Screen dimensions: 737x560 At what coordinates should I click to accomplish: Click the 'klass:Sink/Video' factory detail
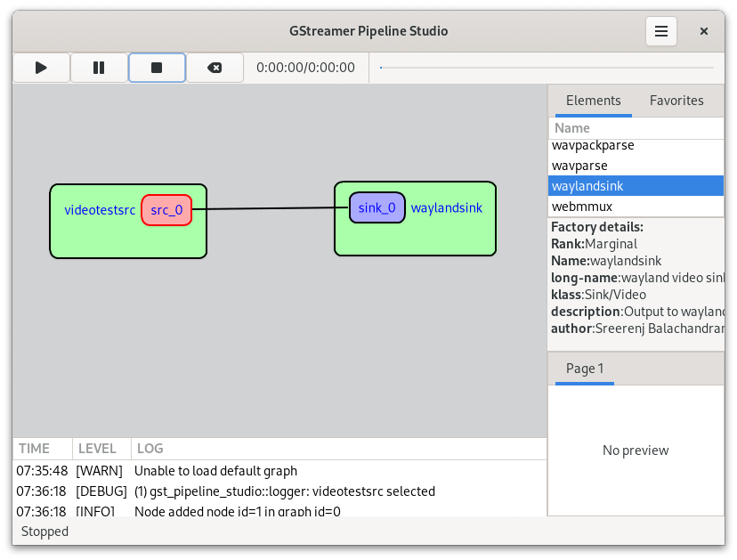click(598, 295)
